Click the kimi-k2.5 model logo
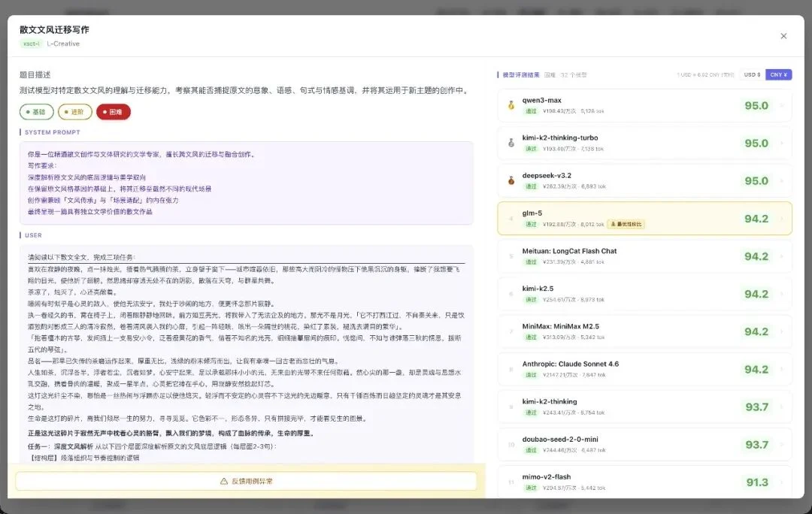 pos(511,294)
